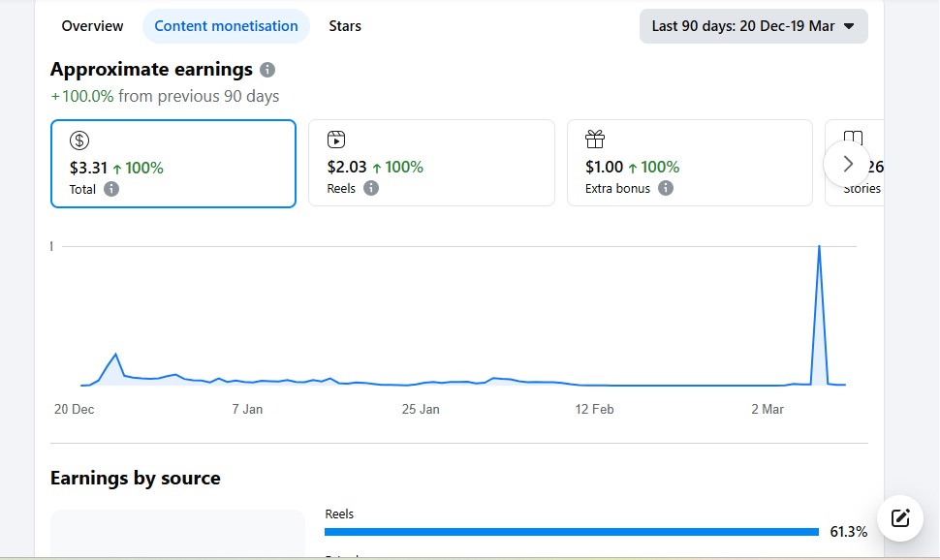
Task: Choose the $1.00 Extra bonus card
Action: click(x=689, y=164)
